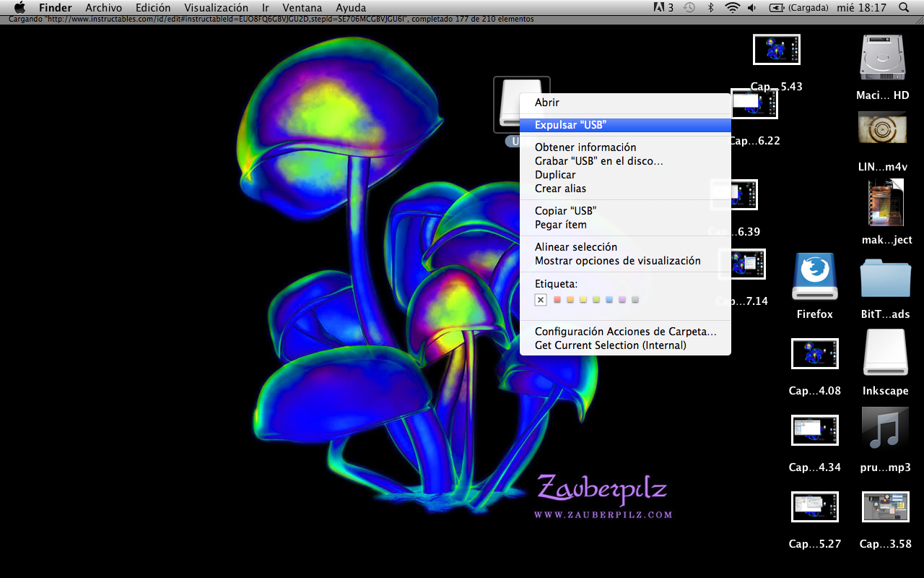Select Grabar "USB" en el disco…

click(625, 161)
